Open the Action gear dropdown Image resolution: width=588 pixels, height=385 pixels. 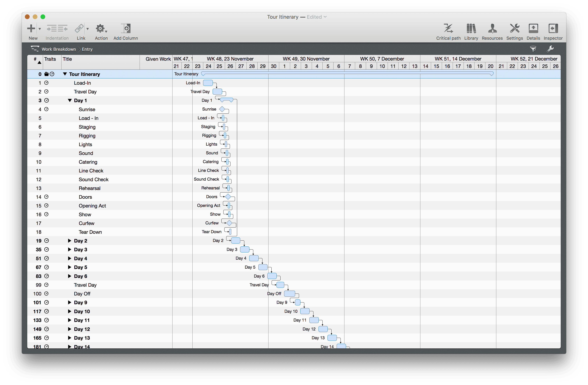[101, 29]
